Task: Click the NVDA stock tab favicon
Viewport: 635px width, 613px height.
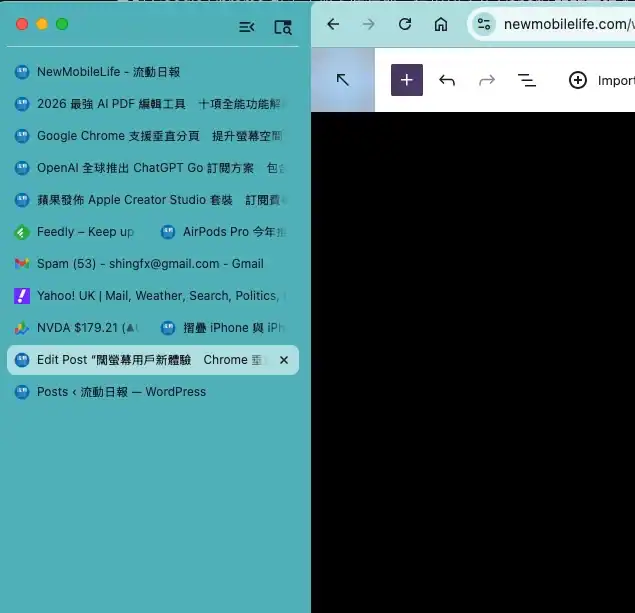Action: (22, 328)
